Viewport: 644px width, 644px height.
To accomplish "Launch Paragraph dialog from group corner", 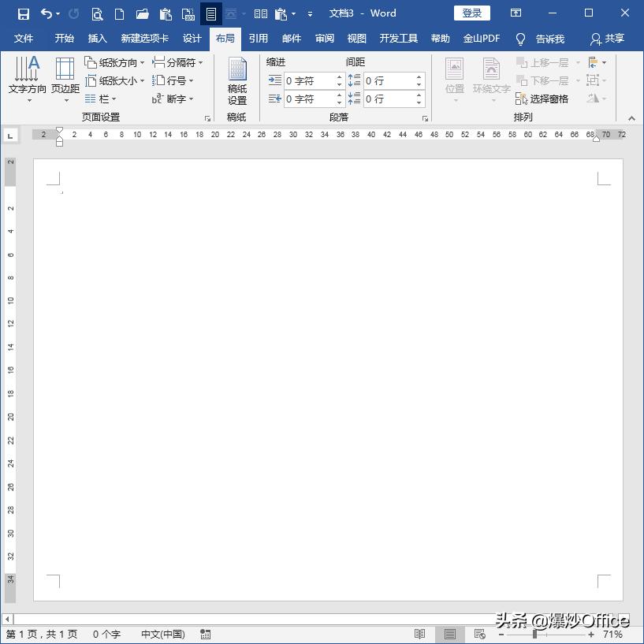I will point(425,118).
